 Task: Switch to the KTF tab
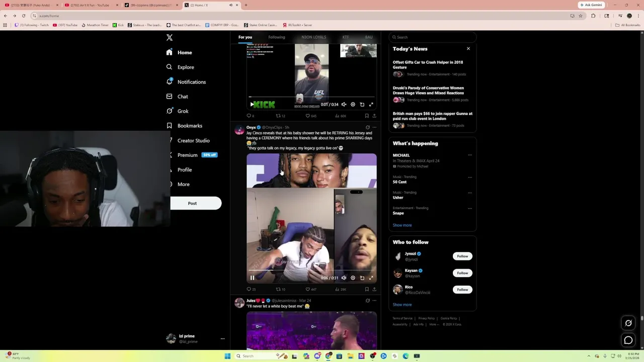pyautogui.click(x=346, y=37)
